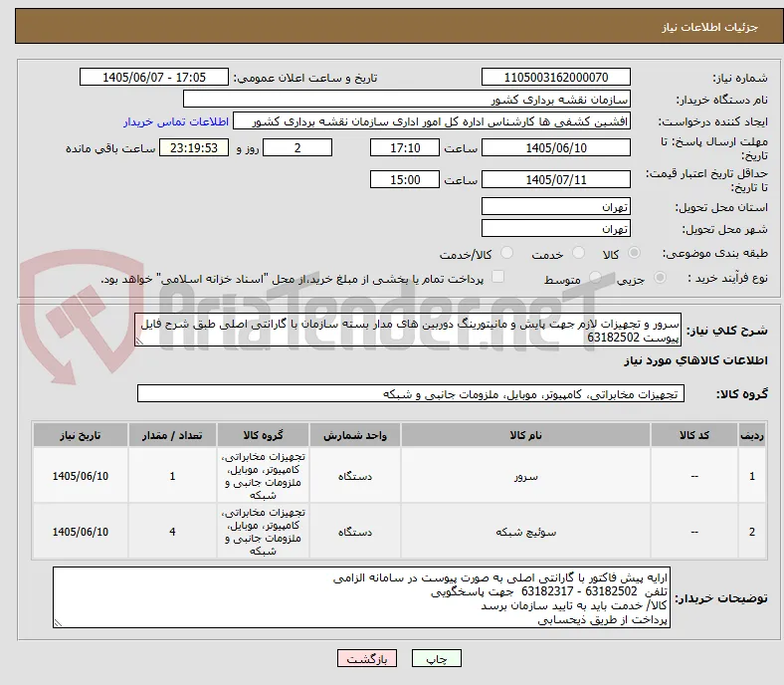Click the delivery province field تهران
Image resolution: width=784 pixels, height=685 pixels.
pyautogui.click(x=556, y=206)
